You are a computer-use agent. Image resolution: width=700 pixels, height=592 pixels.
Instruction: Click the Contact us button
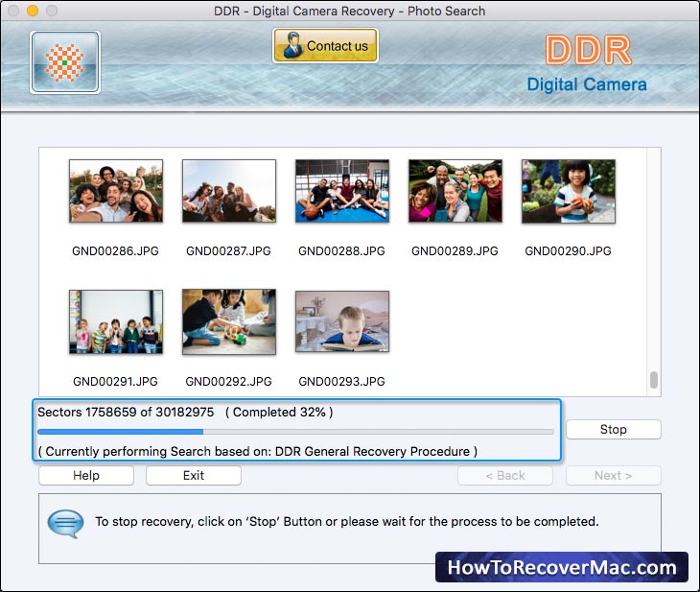pos(325,45)
